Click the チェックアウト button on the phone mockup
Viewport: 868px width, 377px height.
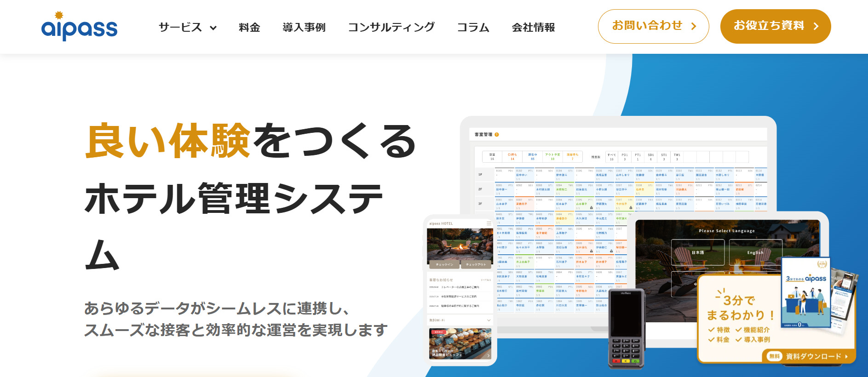pos(476,264)
